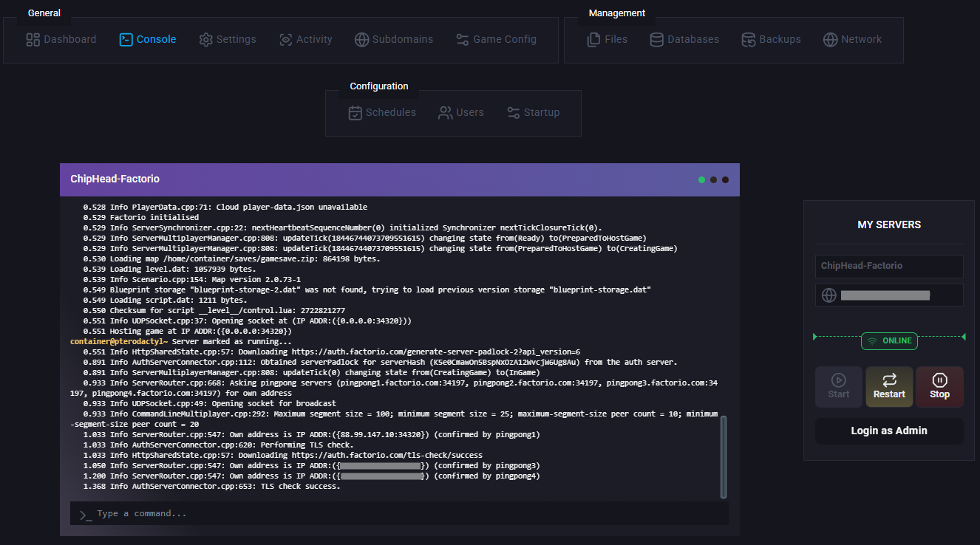The height and width of the screenshot is (545, 980).
Task: Click the 'Checksum for script' log line
Action: [x=214, y=311]
